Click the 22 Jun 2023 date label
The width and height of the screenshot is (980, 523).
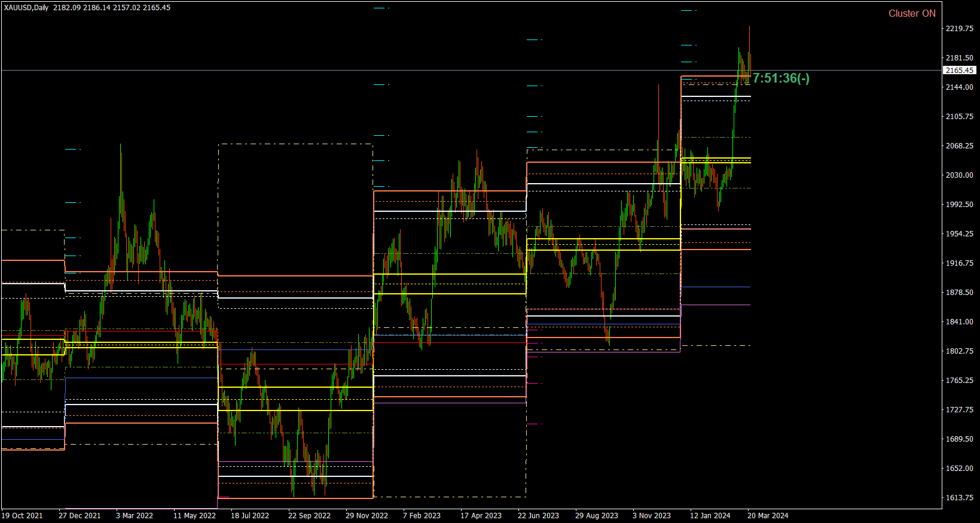click(538, 516)
